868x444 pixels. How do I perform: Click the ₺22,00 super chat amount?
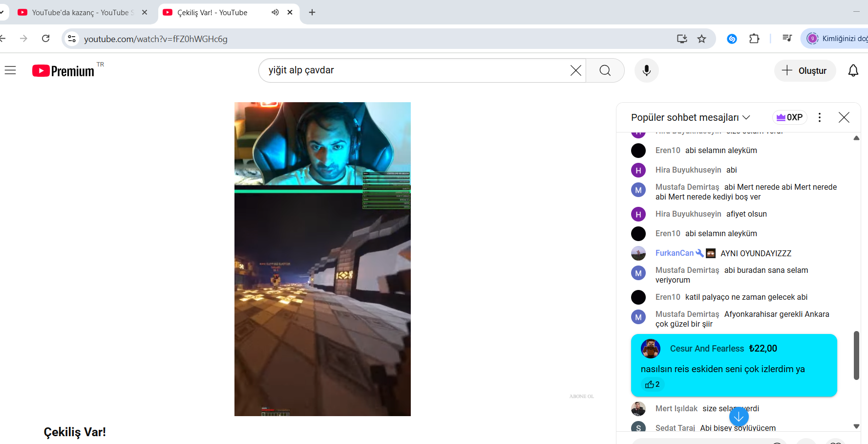point(763,349)
